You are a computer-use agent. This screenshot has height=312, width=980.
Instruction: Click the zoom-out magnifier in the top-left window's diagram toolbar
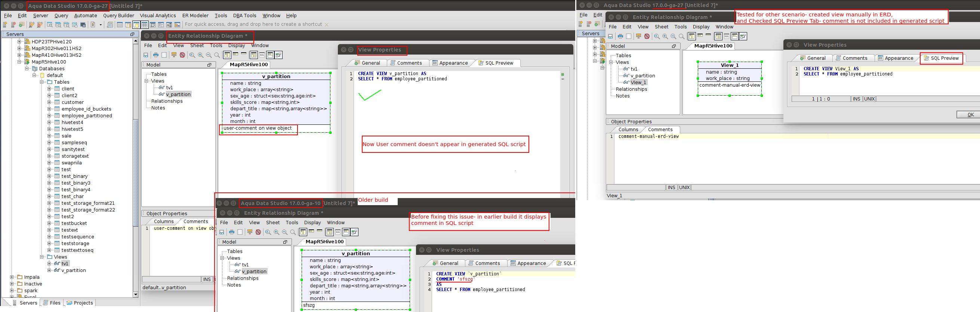209,55
